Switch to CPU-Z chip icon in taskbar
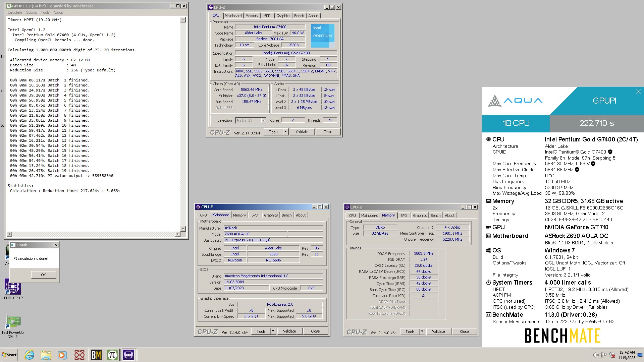The height and width of the screenshot is (362, 644). tap(128, 355)
